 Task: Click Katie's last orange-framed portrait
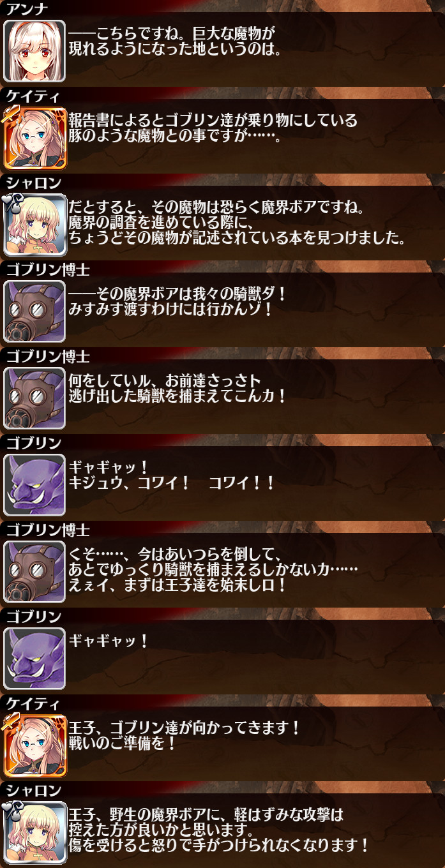(x=34, y=745)
